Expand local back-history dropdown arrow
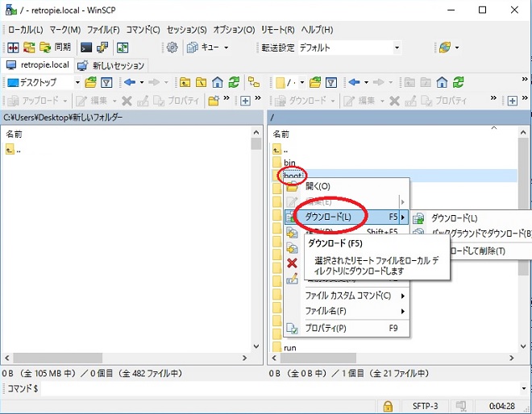This screenshot has width=532, height=414. [x=142, y=82]
